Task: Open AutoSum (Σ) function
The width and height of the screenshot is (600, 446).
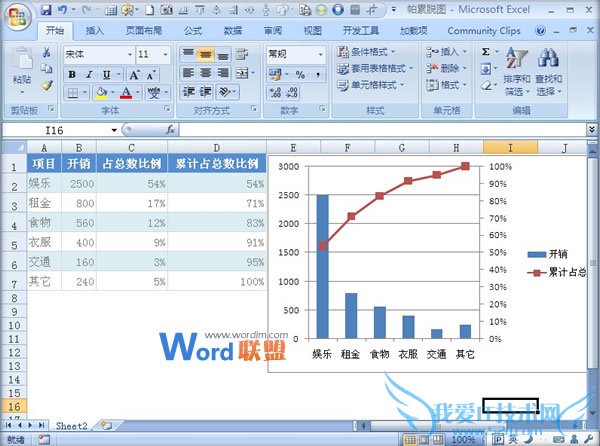Action: click(486, 52)
